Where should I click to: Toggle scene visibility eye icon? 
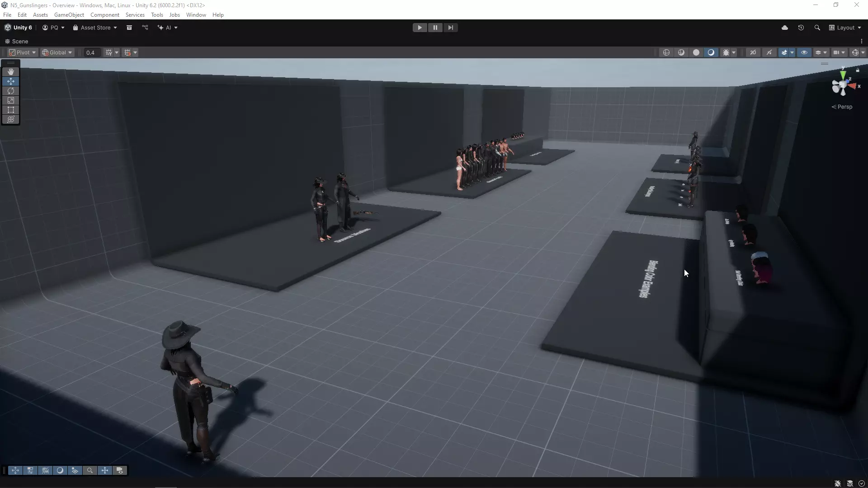click(804, 52)
